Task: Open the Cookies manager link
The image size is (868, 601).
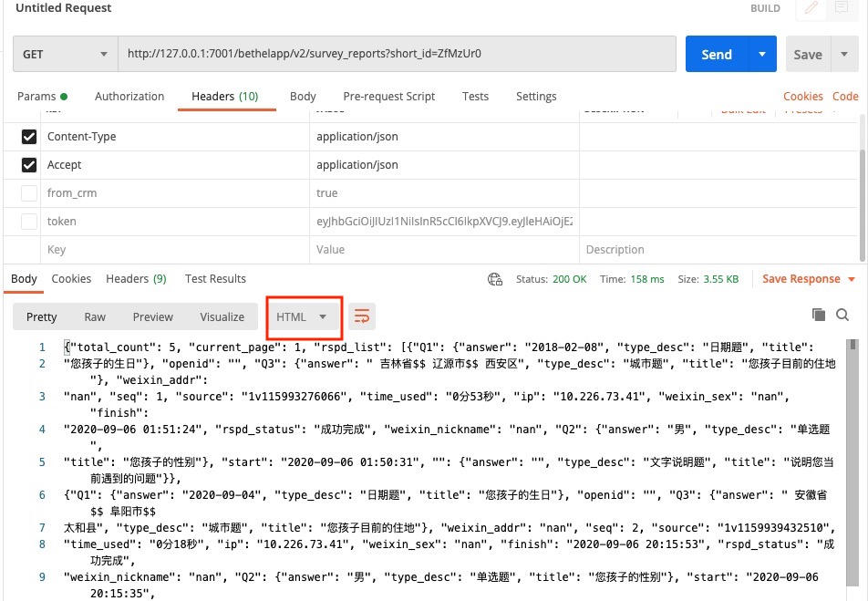Action: pyautogui.click(x=802, y=96)
